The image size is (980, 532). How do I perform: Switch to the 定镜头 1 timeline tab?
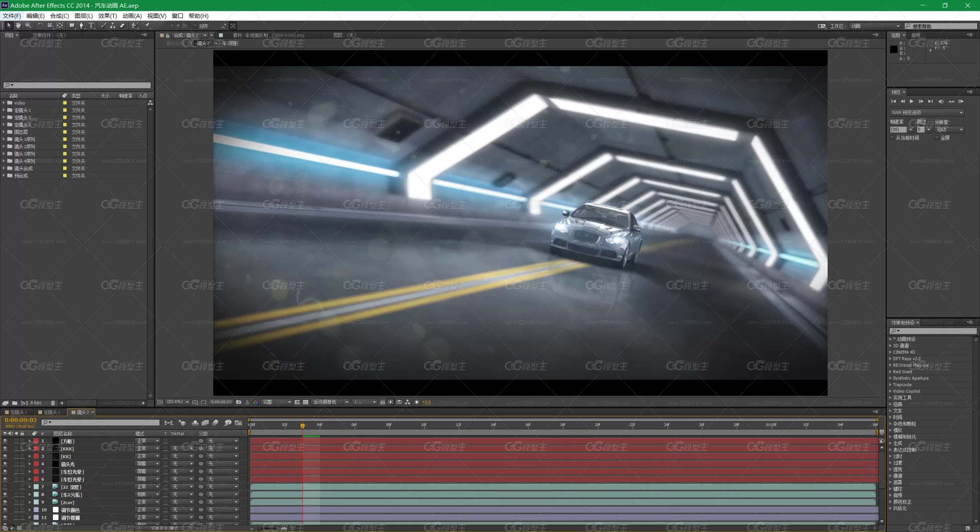click(16, 412)
